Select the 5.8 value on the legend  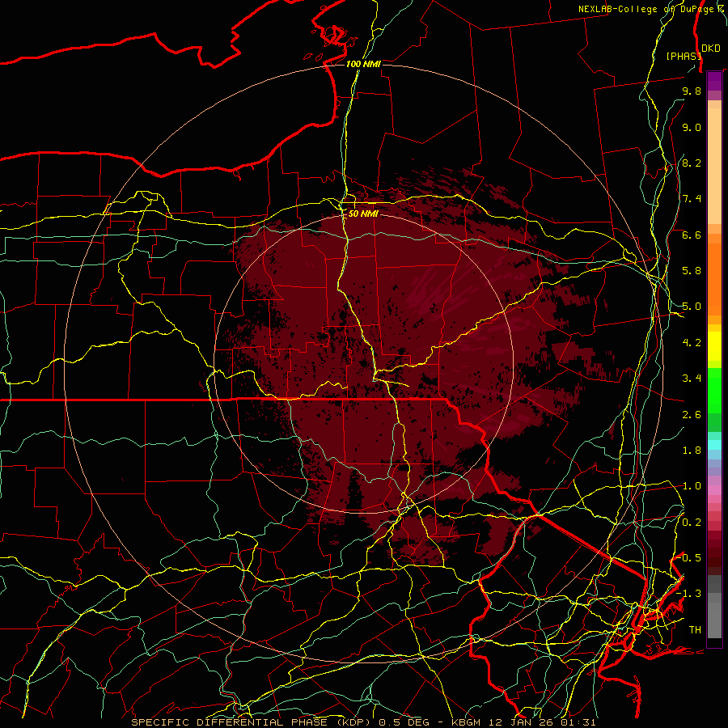[x=692, y=271]
